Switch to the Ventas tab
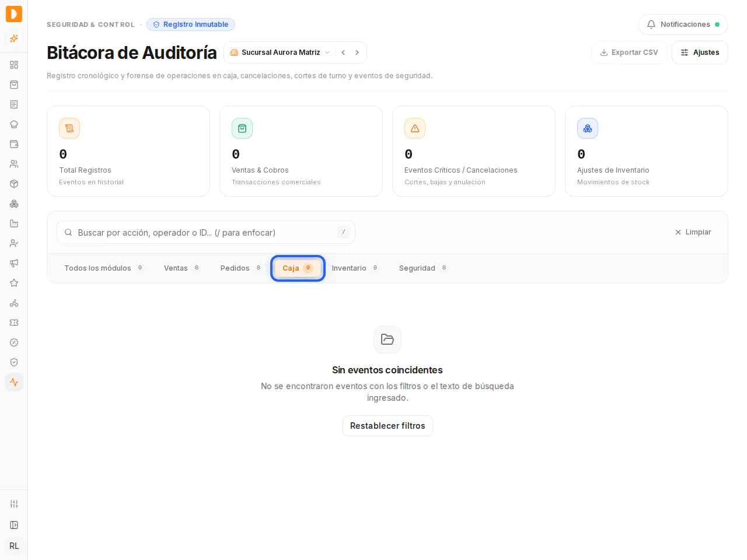 pyautogui.click(x=181, y=268)
